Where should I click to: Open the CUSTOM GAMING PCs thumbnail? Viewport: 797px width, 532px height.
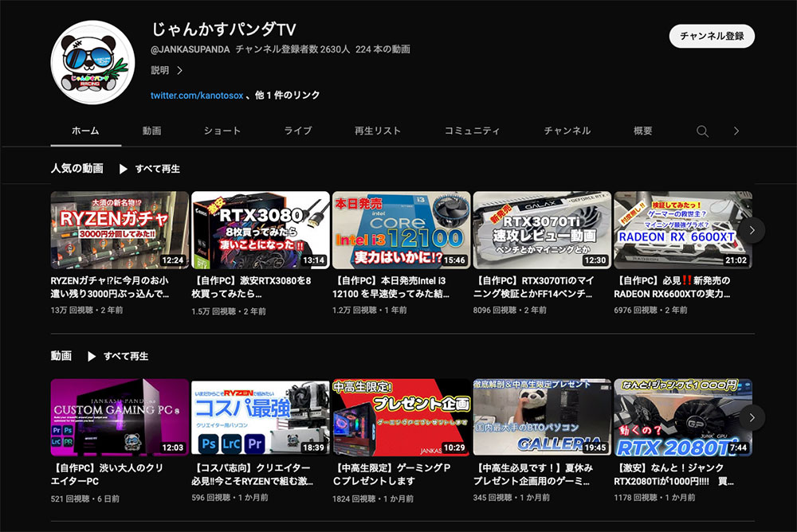(120, 417)
